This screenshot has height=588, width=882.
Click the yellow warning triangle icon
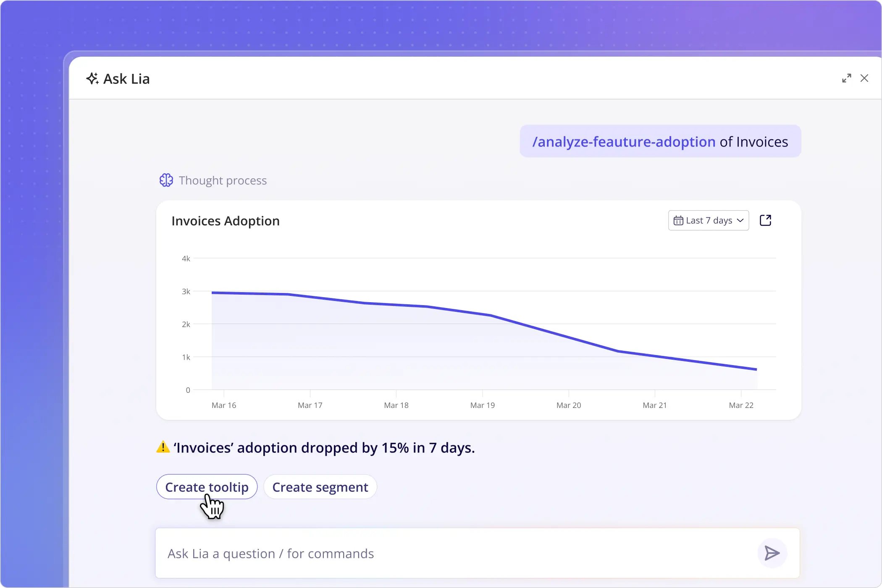click(163, 447)
